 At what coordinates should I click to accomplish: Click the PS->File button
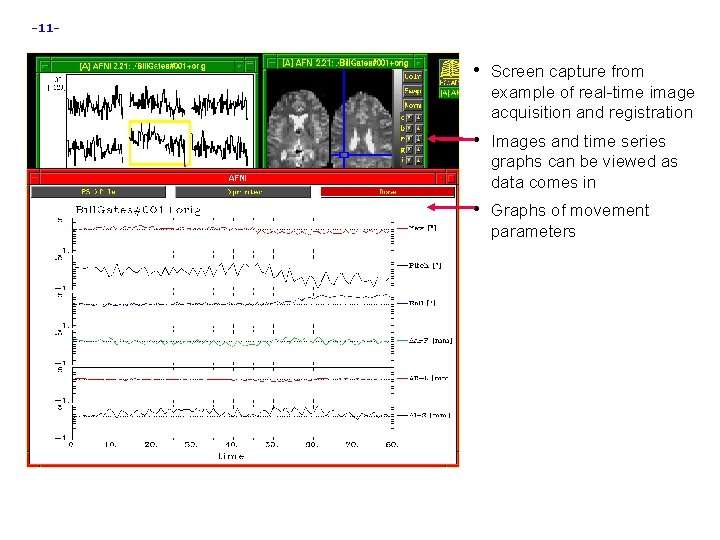[98, 191]
